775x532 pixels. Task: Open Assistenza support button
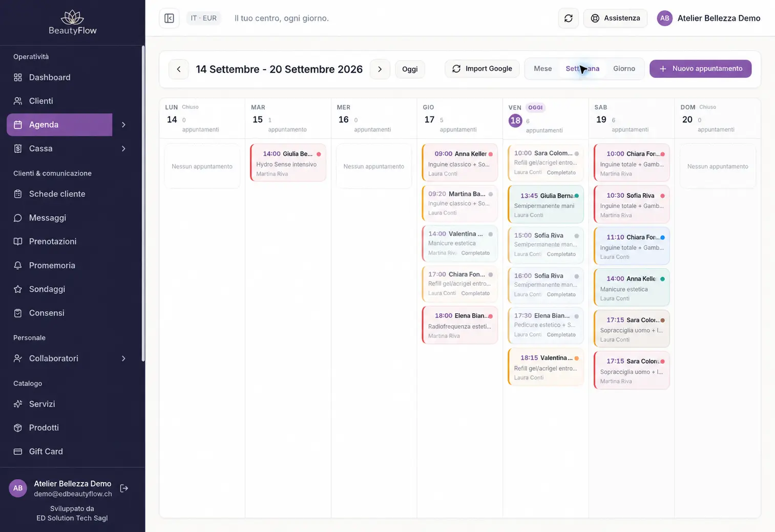[615, 18]
